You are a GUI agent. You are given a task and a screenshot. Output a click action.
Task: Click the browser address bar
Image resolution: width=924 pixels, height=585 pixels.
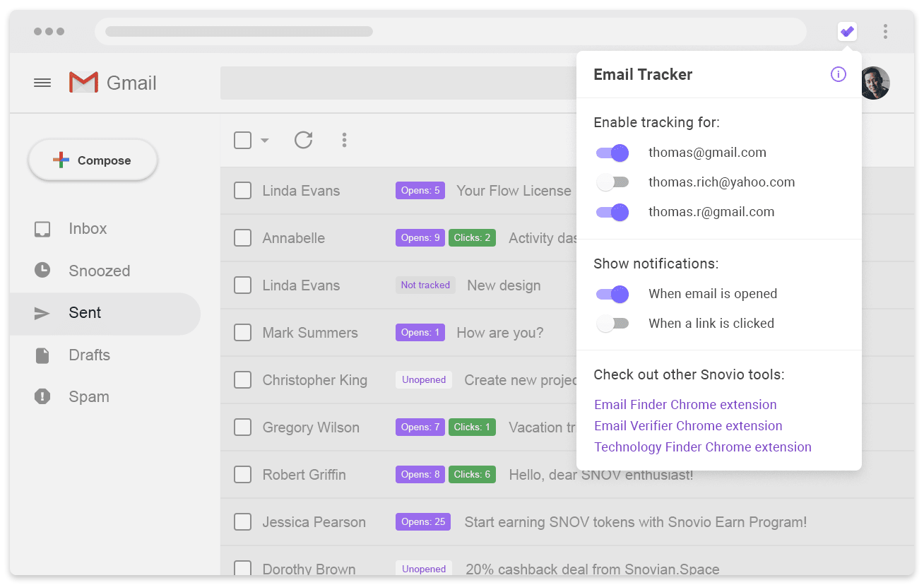pyautogui.click(x=451, y=31)
